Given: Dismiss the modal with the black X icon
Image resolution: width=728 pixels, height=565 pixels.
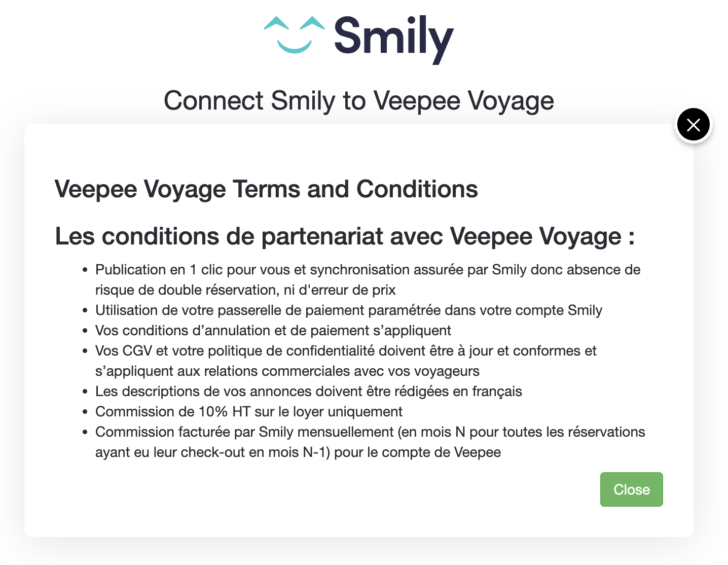Looking at the screenshot, I should point(694,125).
